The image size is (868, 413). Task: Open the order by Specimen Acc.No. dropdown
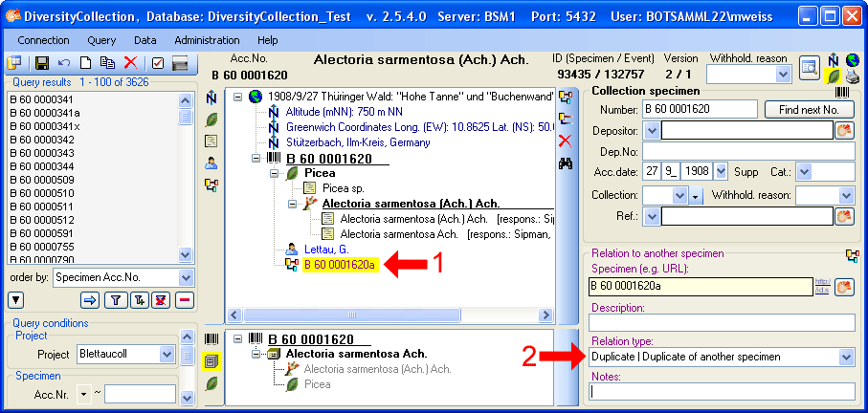coord(186,277)
